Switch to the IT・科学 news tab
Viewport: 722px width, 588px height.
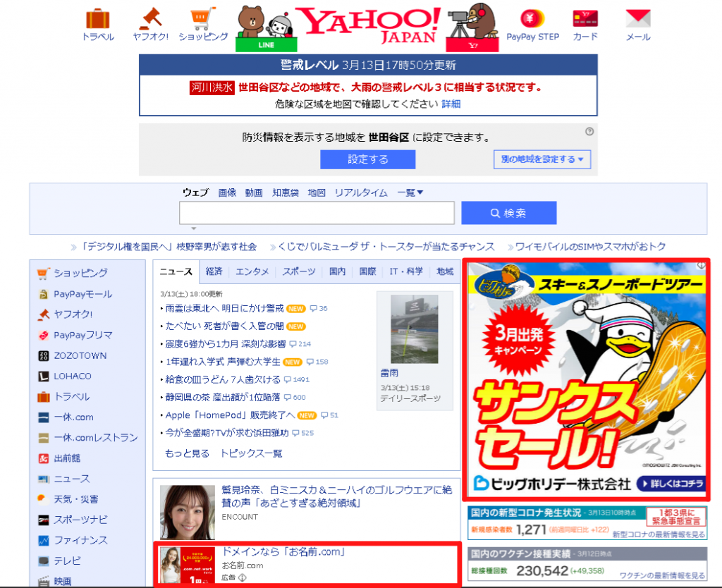405,271
